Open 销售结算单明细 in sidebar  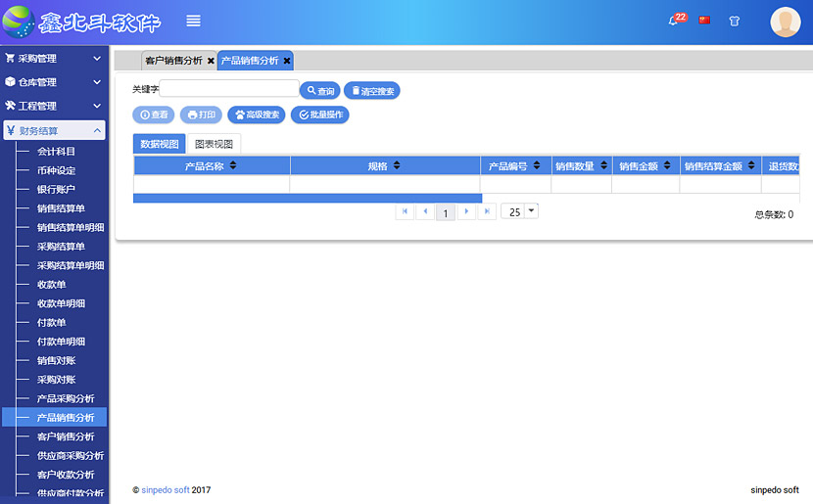tap(71, 227)
